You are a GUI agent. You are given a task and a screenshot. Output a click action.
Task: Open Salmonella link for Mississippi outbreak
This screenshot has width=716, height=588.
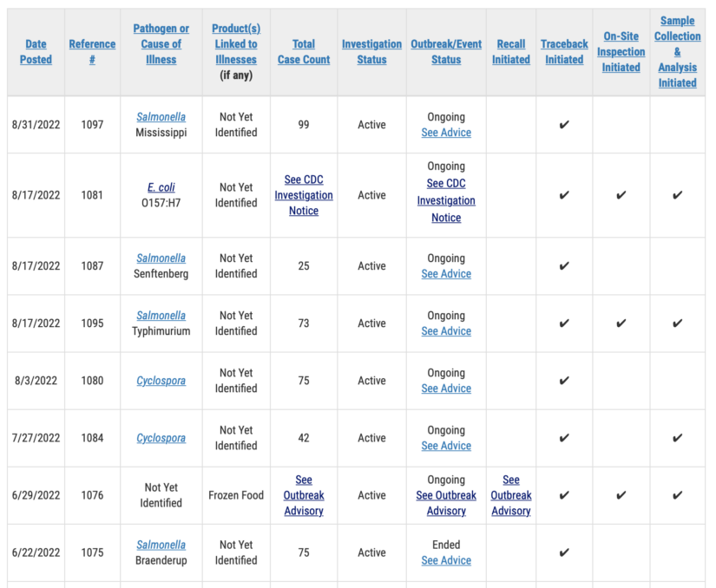161,117
